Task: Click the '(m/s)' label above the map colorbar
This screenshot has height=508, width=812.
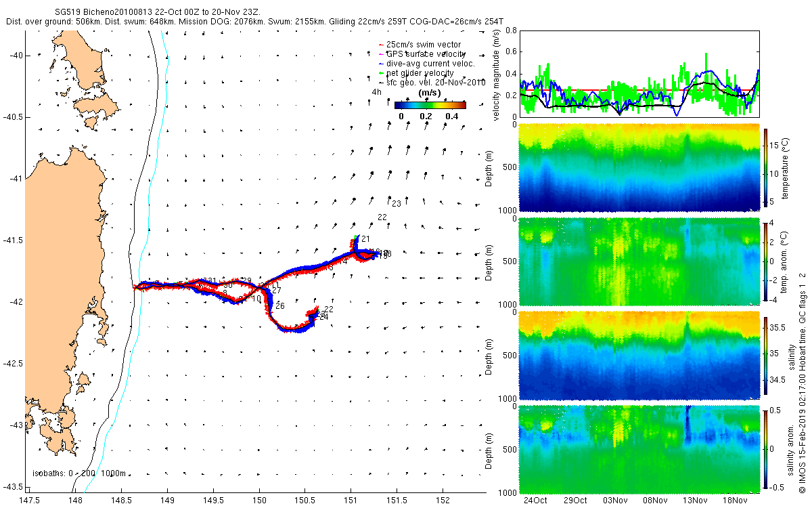Action: pyautogui.click(x=430, y=92)
